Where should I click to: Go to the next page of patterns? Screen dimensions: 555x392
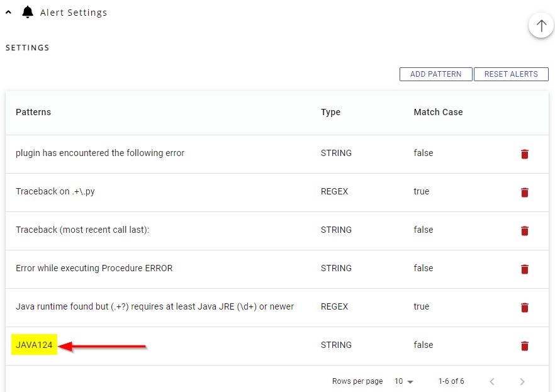(522, 381)
